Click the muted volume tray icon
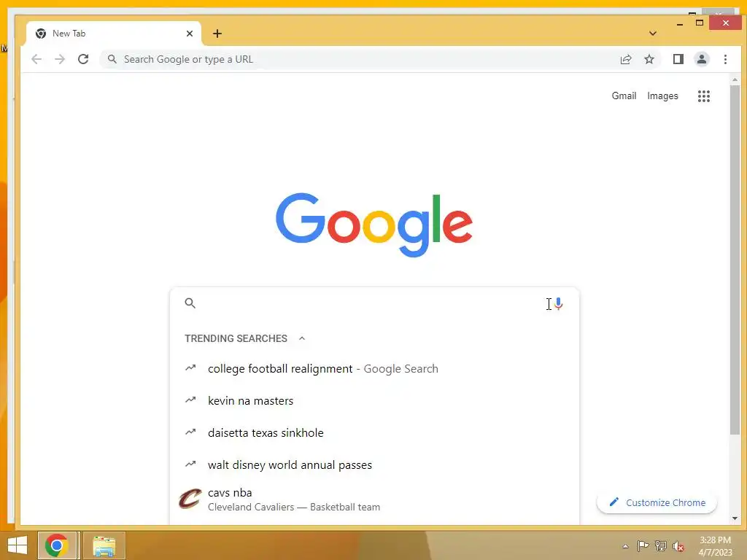Image resolution: width=747 pixels, height=560 pixels. [x=678, y=546]
